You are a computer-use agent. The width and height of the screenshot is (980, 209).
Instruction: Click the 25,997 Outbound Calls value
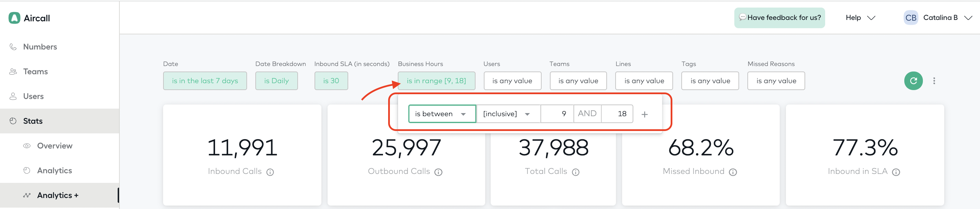[x=406, y=148]
